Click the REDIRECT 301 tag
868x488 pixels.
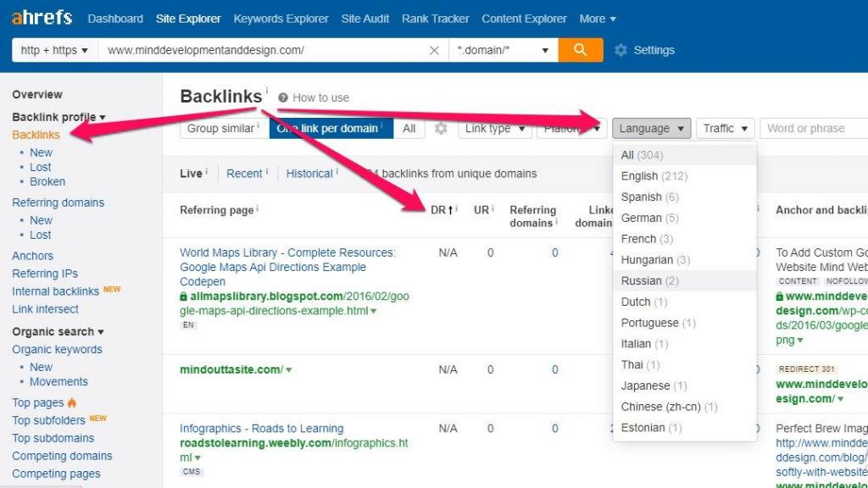point(807,369)
